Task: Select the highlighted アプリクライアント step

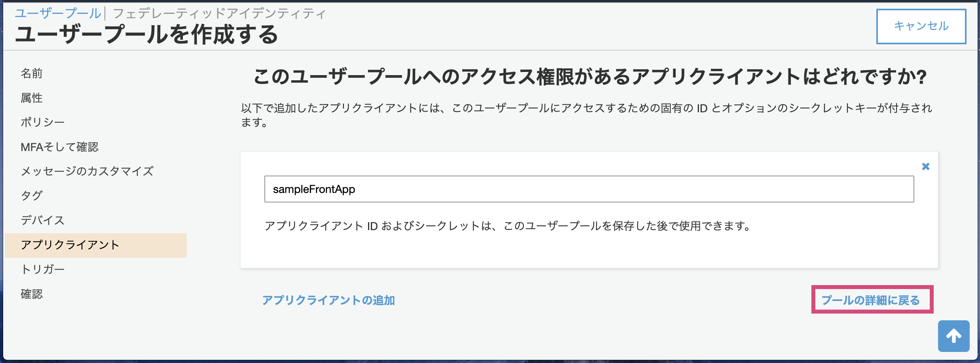Action: [x=96, y=245]
